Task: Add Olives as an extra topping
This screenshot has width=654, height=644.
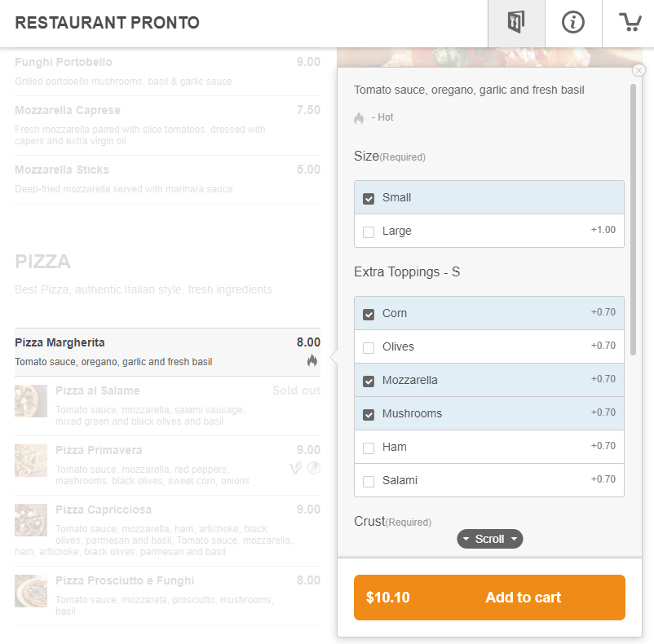Action: click(368, 346)
